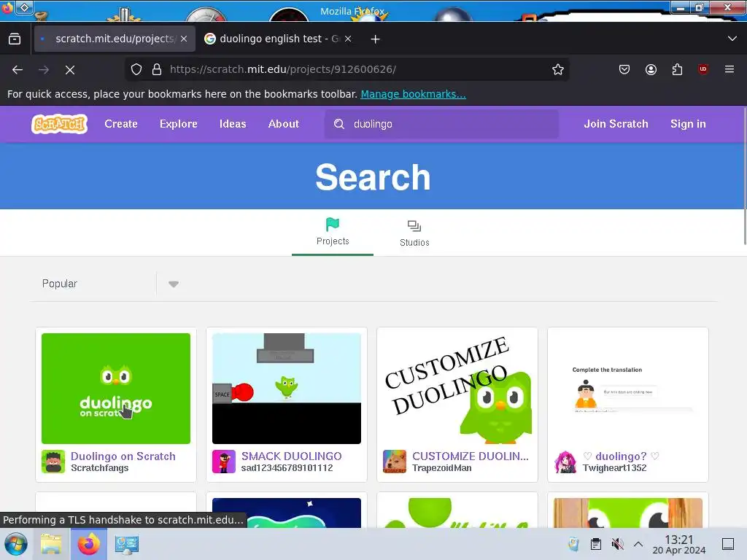Open the Create menu item
Image resolution: width=747 pixels, height=560 pixels.
(x=121, y=124)
